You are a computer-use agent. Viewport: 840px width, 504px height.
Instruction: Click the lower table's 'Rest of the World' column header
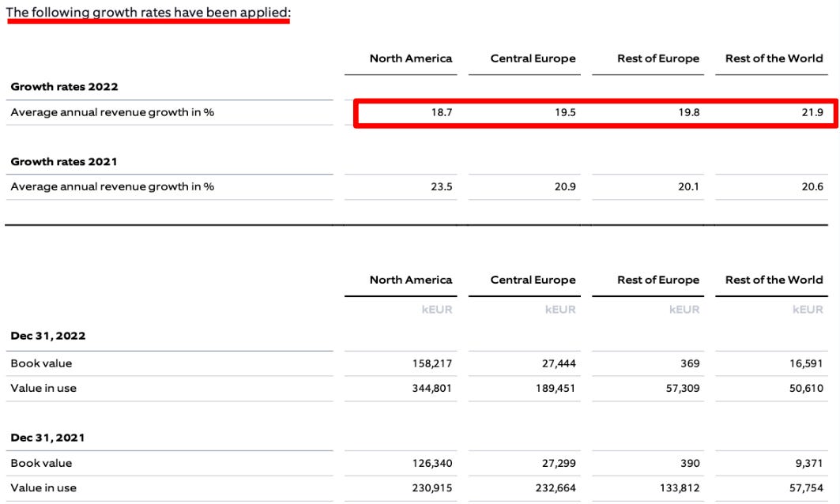pos(774,280)
